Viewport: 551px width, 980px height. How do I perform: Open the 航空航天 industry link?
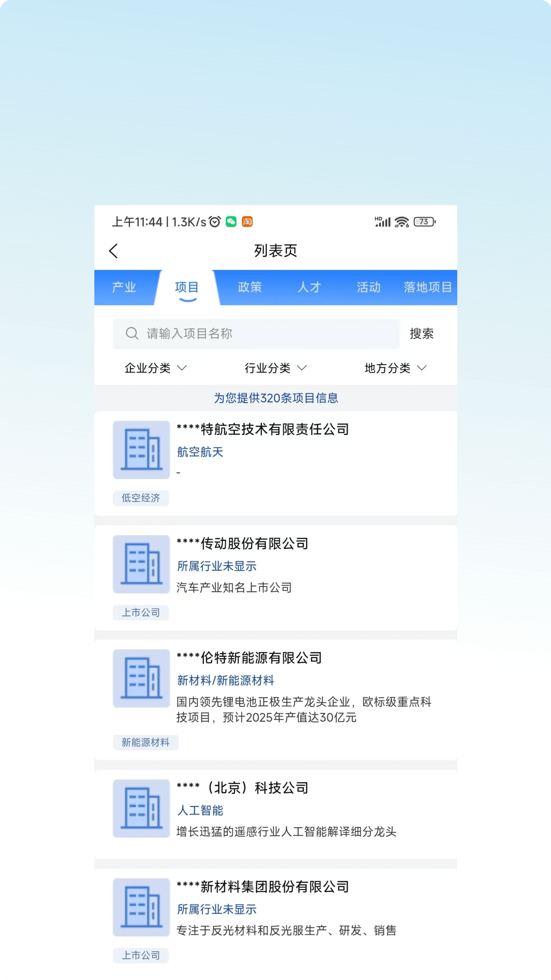coord(200,452)
